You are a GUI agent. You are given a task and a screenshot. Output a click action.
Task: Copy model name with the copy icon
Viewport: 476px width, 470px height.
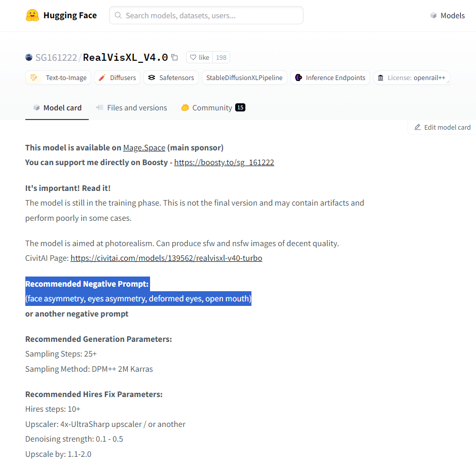point(175,57)
